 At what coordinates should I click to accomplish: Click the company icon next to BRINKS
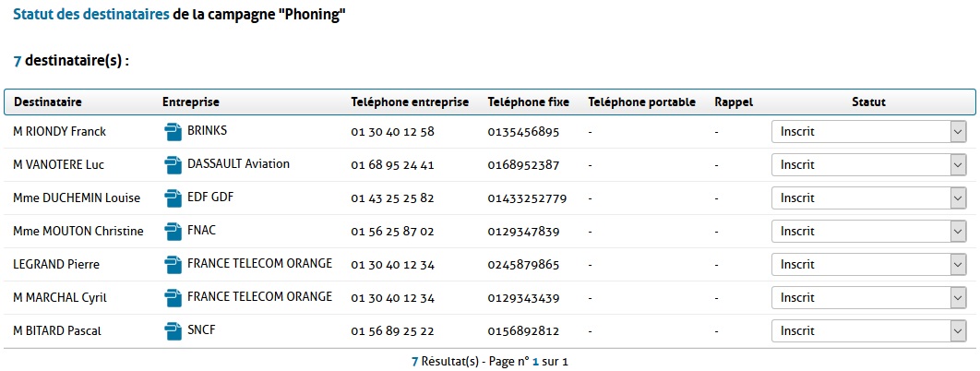point(173,132)
